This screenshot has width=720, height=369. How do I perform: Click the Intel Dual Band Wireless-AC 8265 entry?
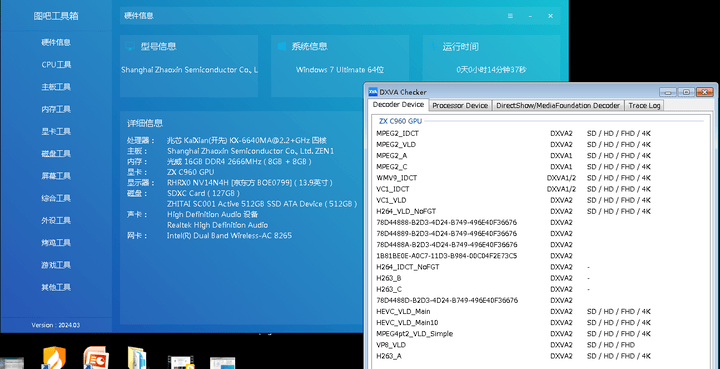229,236
